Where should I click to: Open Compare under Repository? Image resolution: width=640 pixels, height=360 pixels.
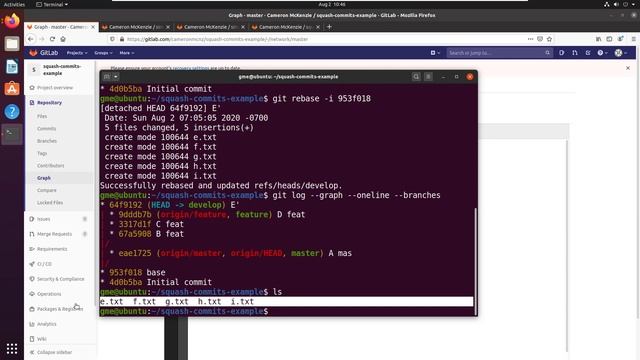click(x=47, y=190)
